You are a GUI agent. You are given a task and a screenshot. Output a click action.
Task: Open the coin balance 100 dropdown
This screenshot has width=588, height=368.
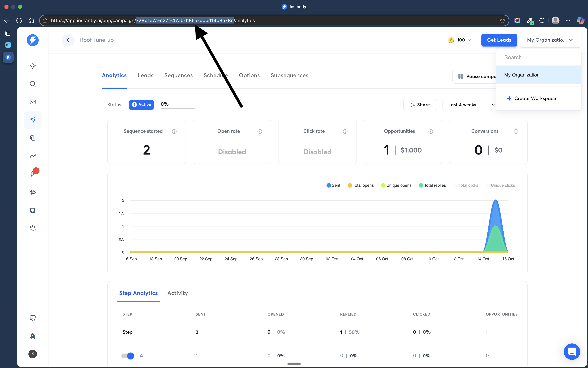click(459, 40)
